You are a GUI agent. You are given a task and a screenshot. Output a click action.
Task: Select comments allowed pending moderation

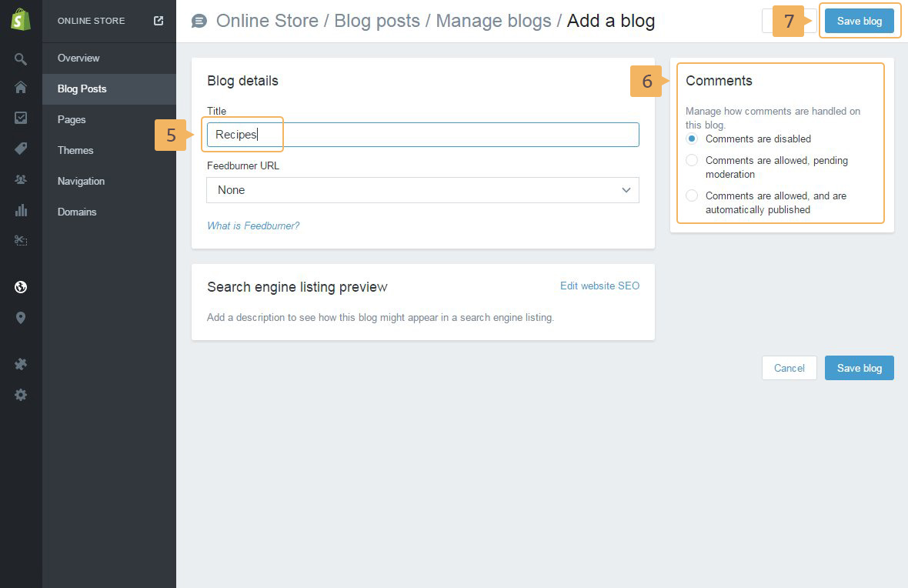click(x=692, y=161)
